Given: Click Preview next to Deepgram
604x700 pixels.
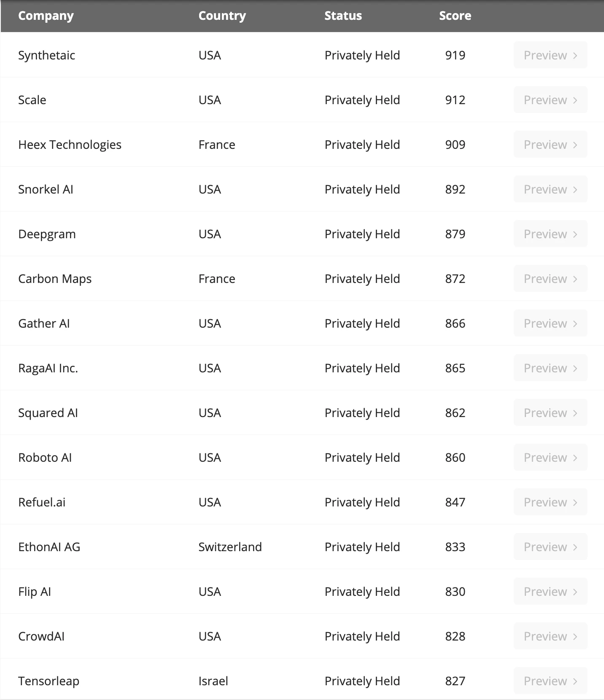Looking at the screenshot, I should (x=550, y=234).
